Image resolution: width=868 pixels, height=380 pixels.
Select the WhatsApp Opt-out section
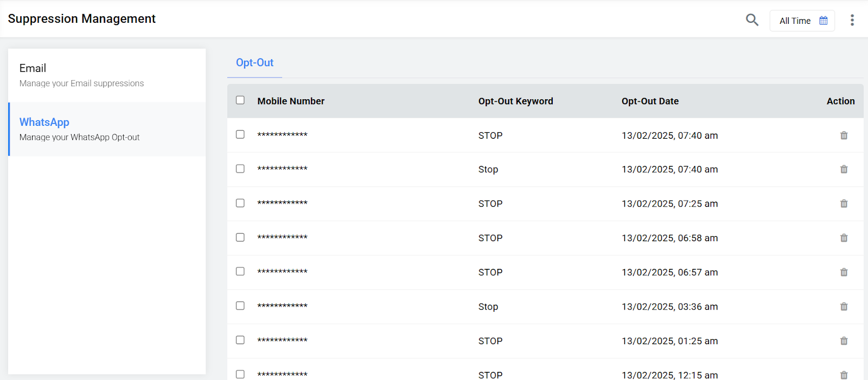[x=107, y=129]
